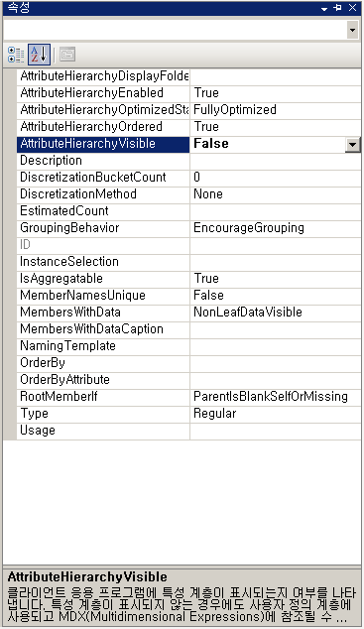364x629 pixels.
Task: Click the True value of IsAggregatable
Action: point(276,279)
